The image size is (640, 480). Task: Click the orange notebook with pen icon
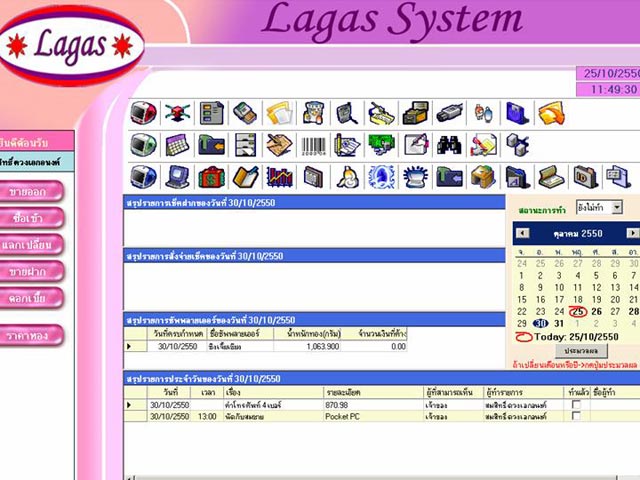coord(245,177)
